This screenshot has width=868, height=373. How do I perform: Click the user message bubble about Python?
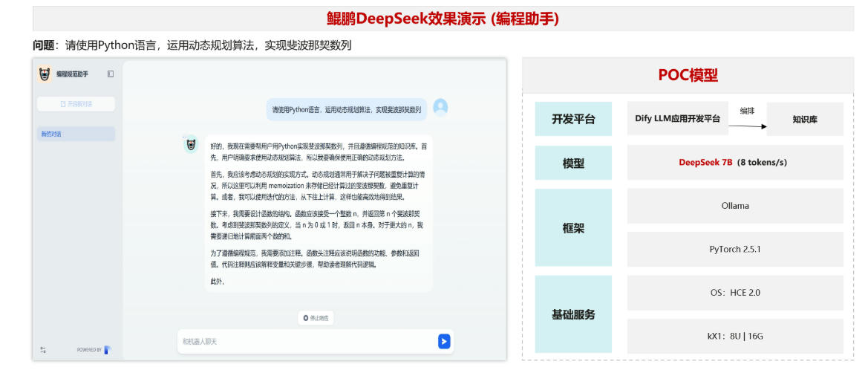[x=347, y=110]
